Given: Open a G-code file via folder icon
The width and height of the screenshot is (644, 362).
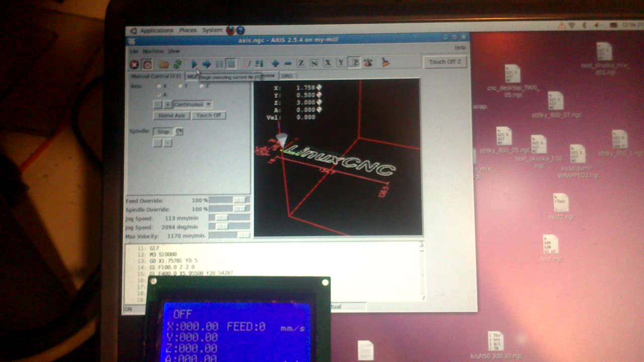Looking at the screenshot, I should tap(164, 64).
